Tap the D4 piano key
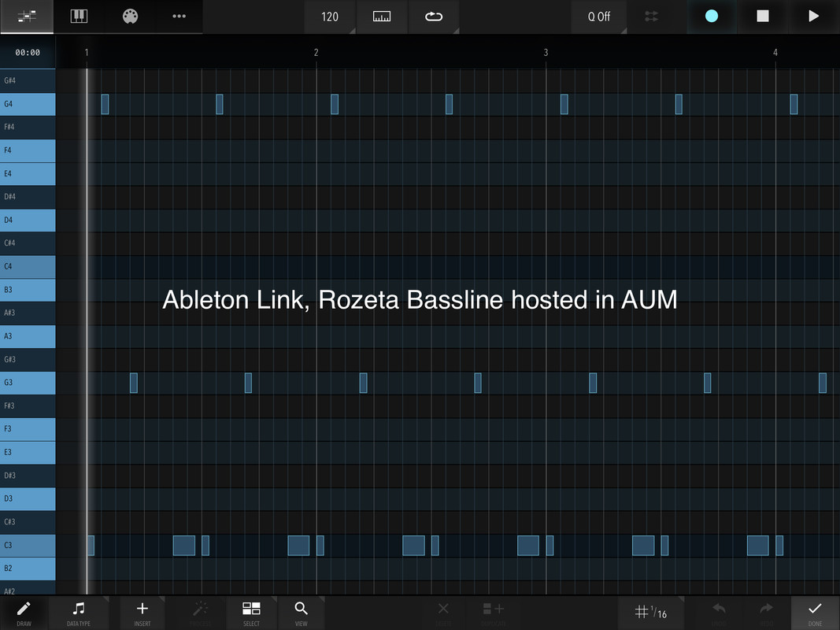 pyautogui.click(x=28, y=220)
